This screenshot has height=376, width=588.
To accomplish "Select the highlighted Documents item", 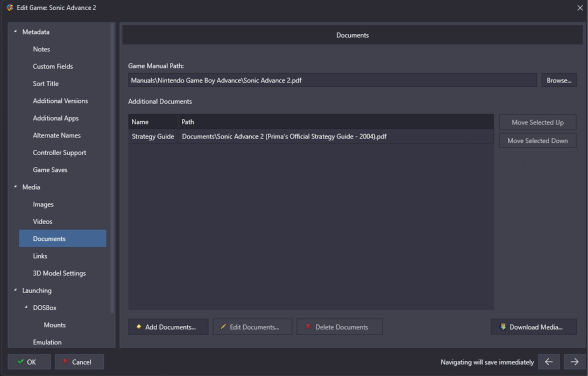I will pyautogui.click(x=62, y=239).
